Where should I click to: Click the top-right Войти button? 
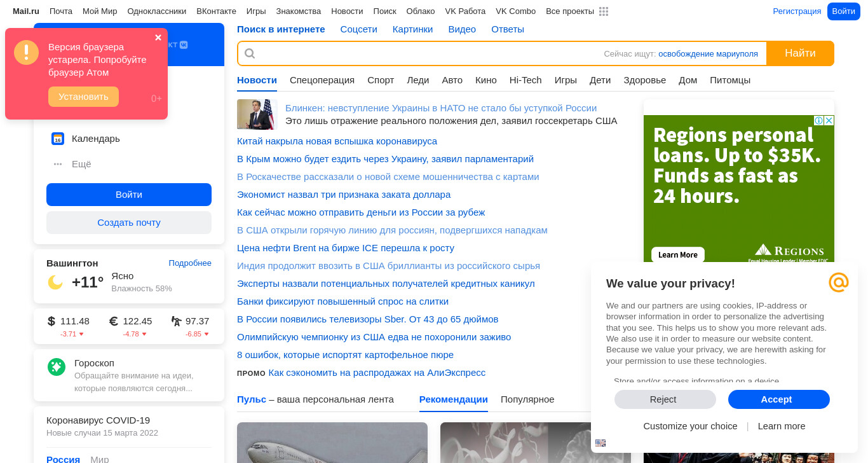click(x=844, y=11)
